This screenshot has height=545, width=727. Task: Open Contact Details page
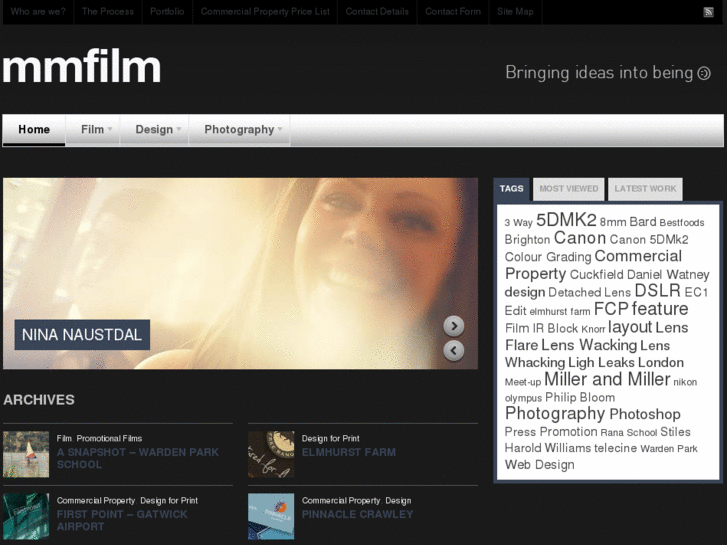377,12
